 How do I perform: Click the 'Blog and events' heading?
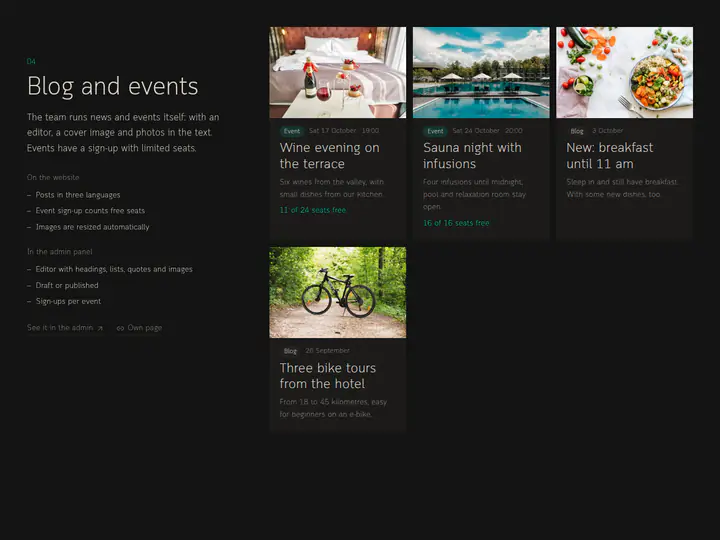pyautogui.click(x=112, y=86)
